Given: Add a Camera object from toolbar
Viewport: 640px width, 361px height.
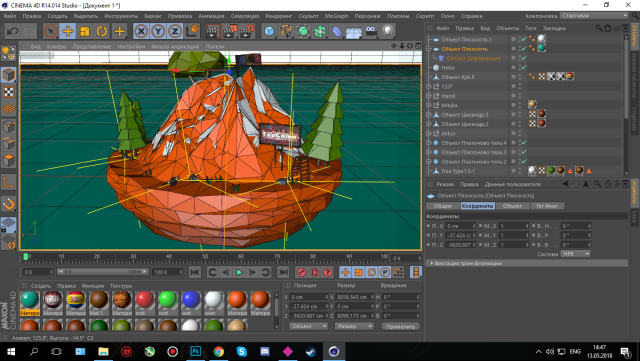Looking at the screenshot, I should (371, 31).
